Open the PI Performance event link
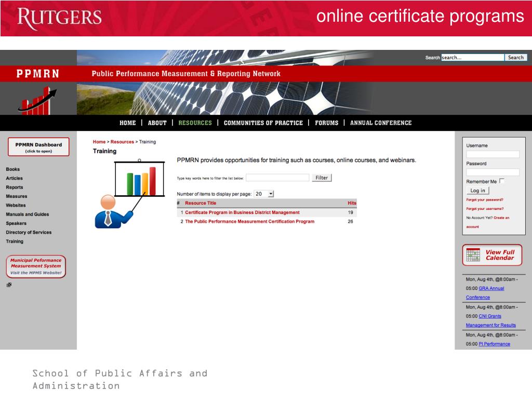 pyautogui.click(x=495, y=344)
